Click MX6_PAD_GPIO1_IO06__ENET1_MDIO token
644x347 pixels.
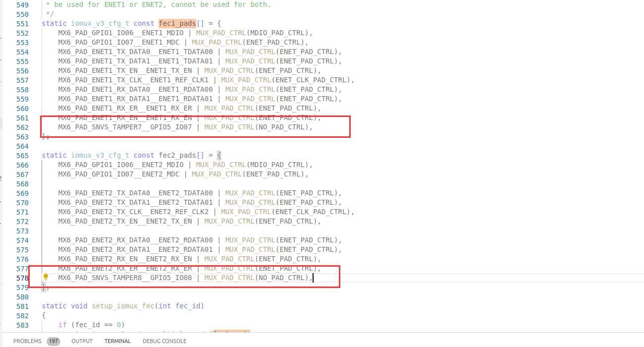121,33
